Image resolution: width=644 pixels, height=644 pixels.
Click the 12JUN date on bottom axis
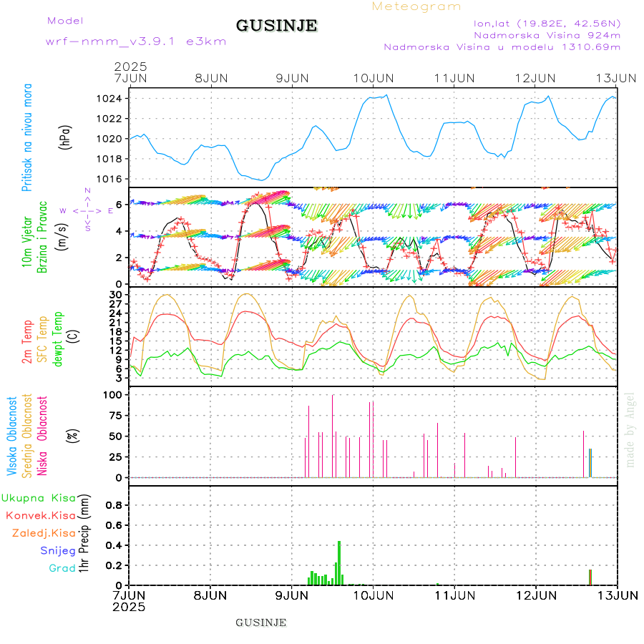tap(536, 595)
